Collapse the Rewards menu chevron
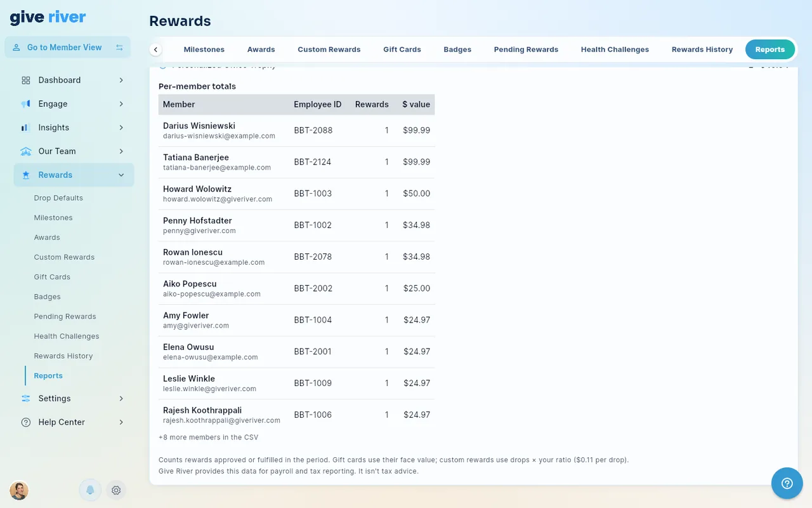812x508 pixels. point(121,175)
